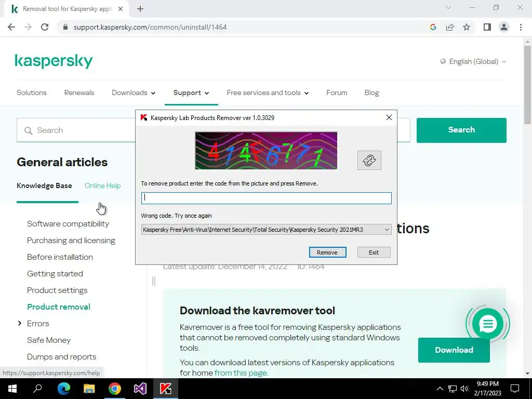Open network status in system tray
532x399 pixels.
[453, 389]
